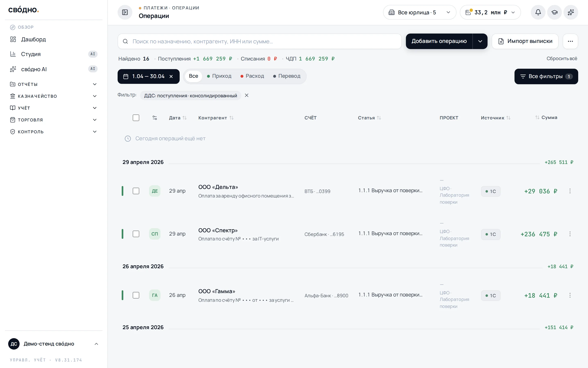Select the ООО «Дельта» row checkbox
This screenshot has height=368, width=588.
[136, 191]
